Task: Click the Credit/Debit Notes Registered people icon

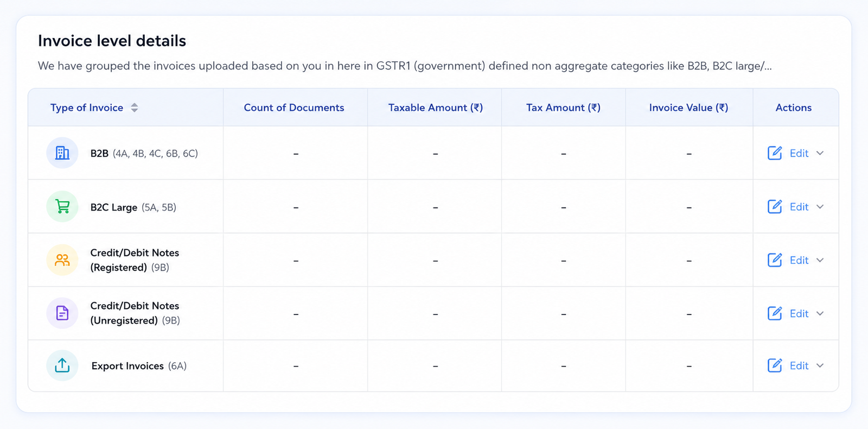Action: tap(62, 260)
